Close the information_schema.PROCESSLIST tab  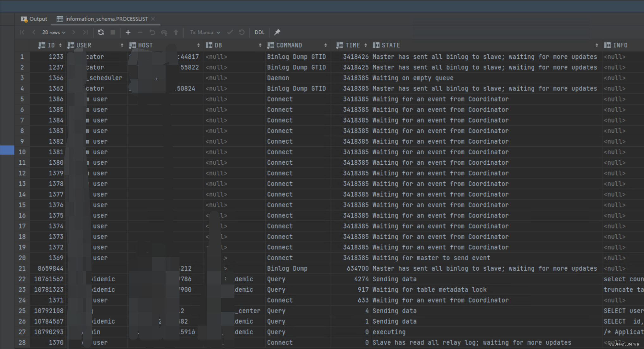(x=153, y=19)
